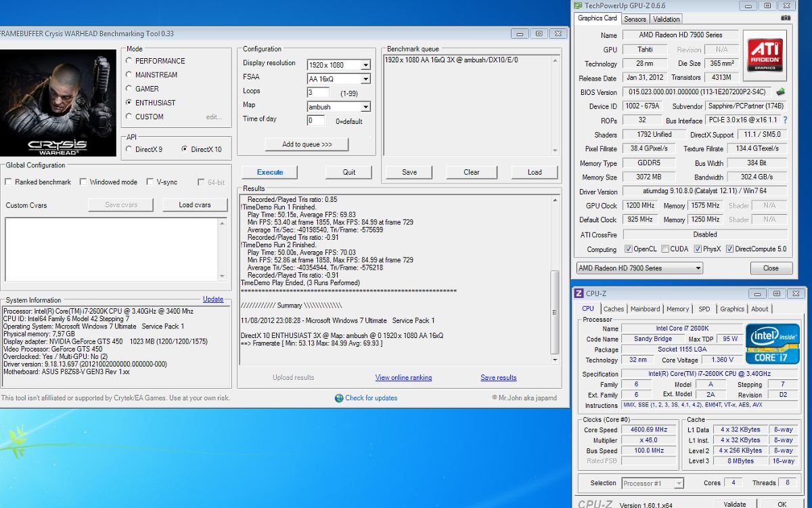Open the SPD tab in CPU-Z

tap(704, 309)
